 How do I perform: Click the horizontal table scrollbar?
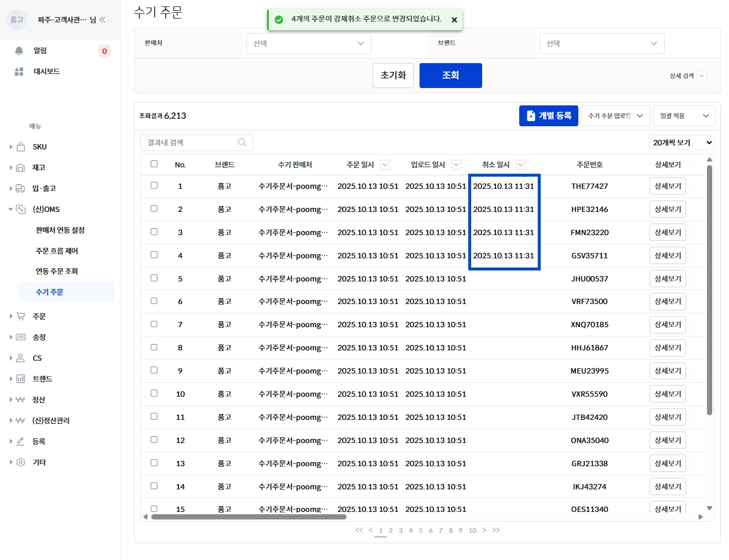click(249, 517)
